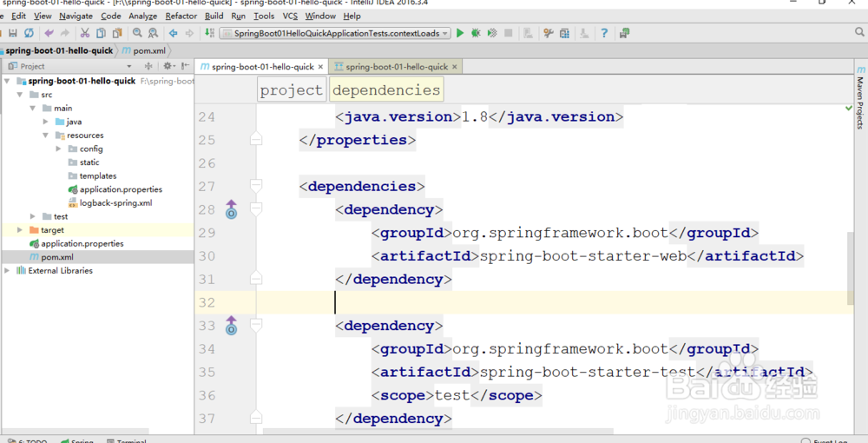Close the second spring-boot-01-hello-quick tab
868x443 pixels.
click(x=455, y=66)
